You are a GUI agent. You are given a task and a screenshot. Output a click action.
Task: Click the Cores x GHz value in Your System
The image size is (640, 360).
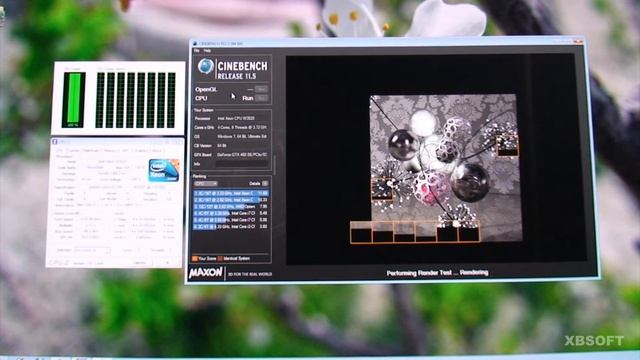coord(242,127)
